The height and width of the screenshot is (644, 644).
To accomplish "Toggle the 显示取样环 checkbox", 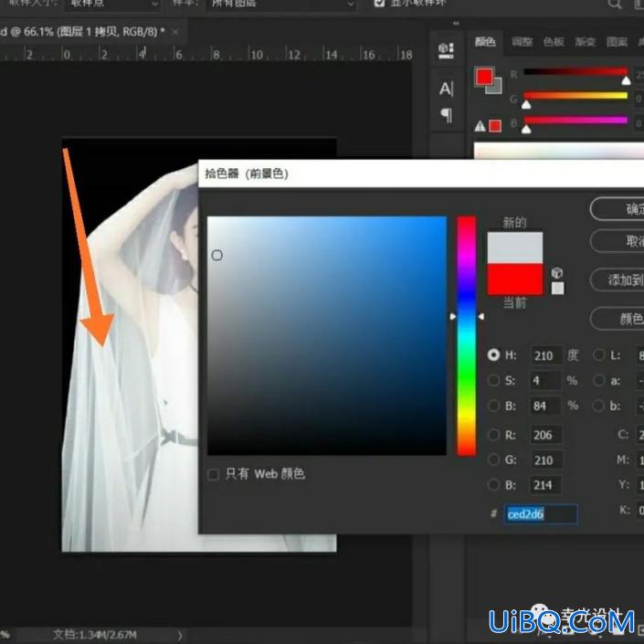I will coord(379,4).
